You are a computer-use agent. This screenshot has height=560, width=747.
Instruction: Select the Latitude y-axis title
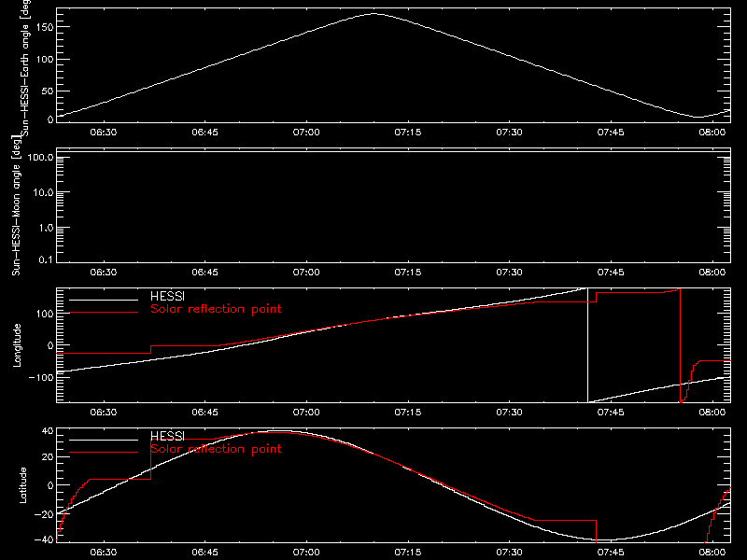[x=22, y=485]
